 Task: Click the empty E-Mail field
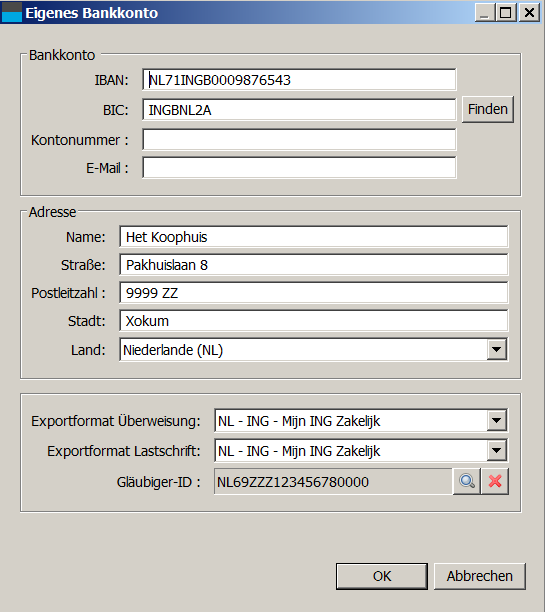[299, 168]
